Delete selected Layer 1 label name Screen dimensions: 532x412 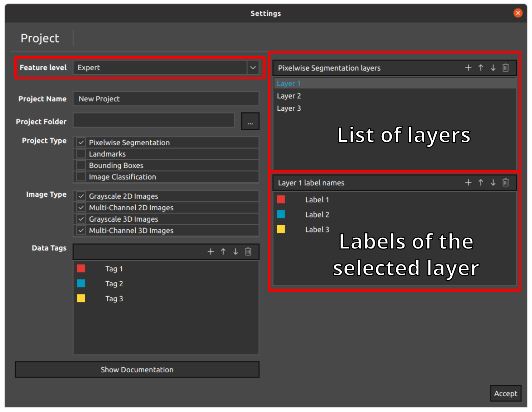coord(506,183)
